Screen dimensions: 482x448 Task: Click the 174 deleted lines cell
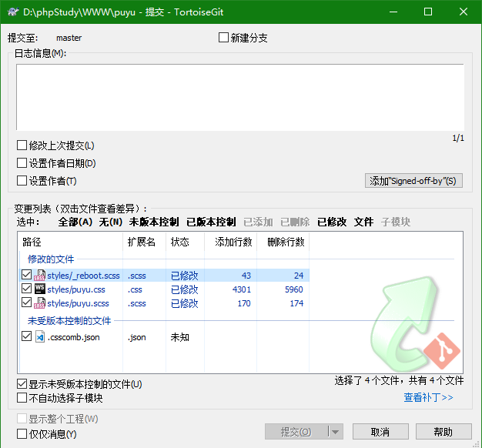click(296, 303)
